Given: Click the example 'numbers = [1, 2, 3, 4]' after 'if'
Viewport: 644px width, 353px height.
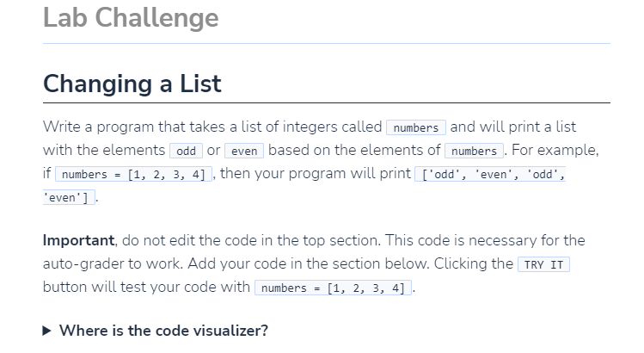Looking at the screenshot, I should click(133, 175).
